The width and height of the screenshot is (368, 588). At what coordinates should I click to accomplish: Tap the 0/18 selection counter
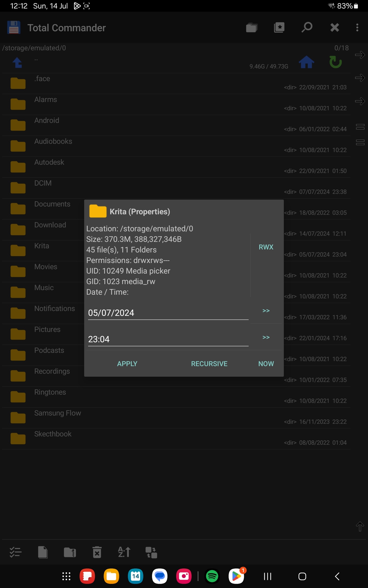point(342,48)
